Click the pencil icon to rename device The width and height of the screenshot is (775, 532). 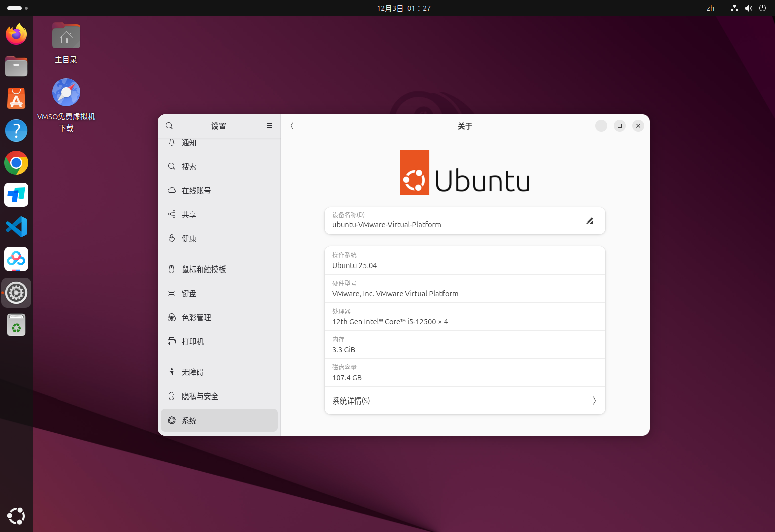590,221
